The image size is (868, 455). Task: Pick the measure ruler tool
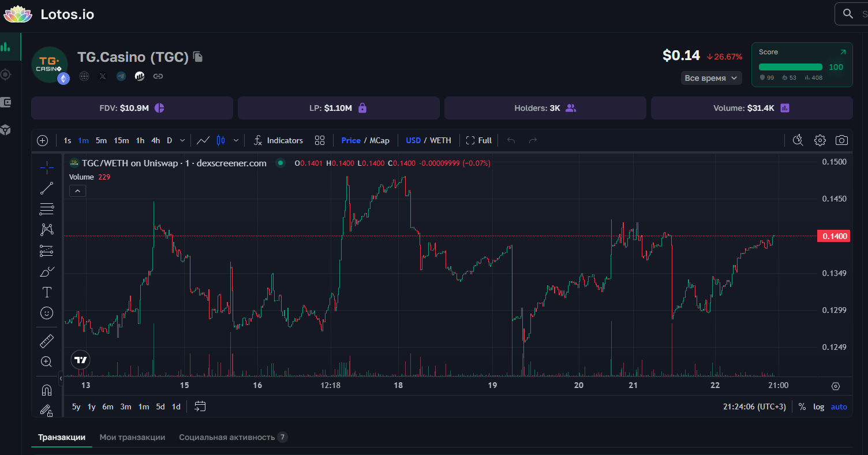click(47, 341)
